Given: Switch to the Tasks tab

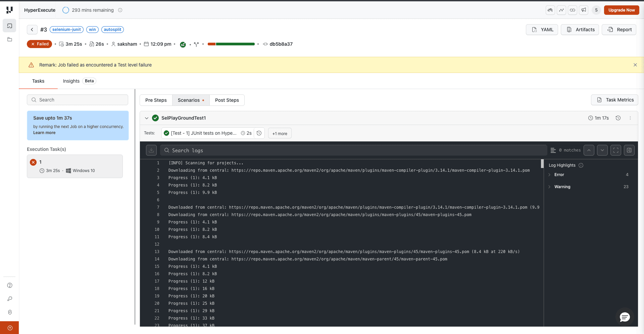Looking at the screenshot, I should click(38, 81).
